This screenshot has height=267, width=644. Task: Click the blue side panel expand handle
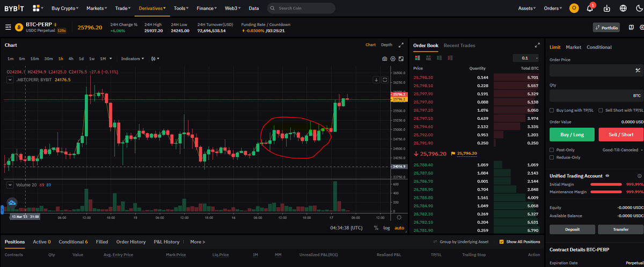pos(2,210)
